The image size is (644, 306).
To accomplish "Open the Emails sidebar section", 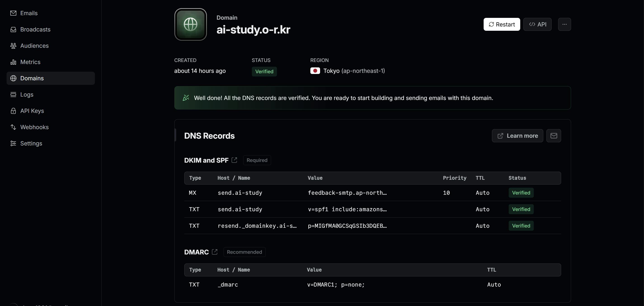I will (x=29, y=13).
